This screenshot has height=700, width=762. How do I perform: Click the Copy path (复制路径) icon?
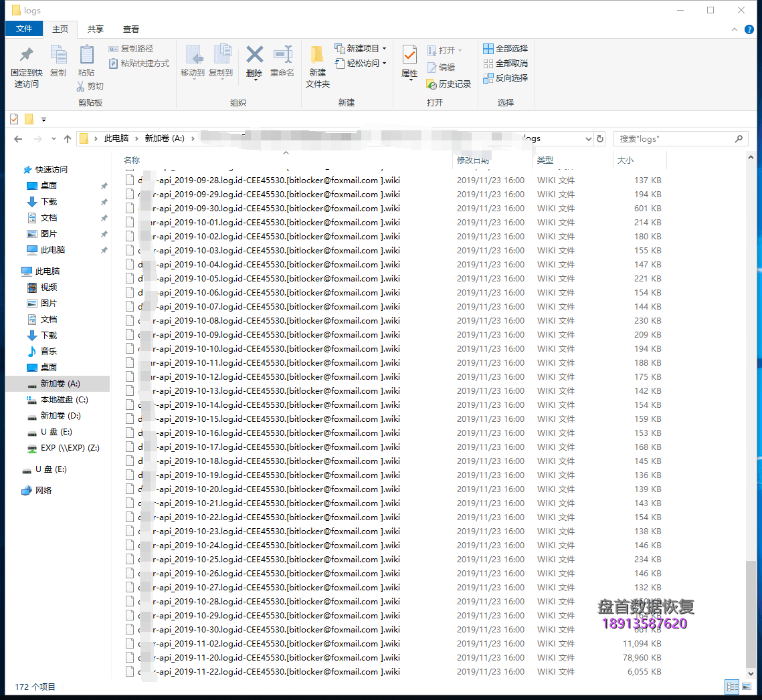113,49
